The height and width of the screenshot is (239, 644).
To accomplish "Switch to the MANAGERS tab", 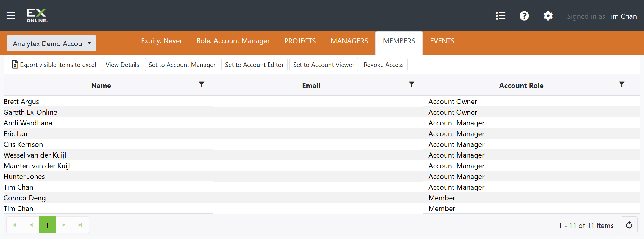I will point(349,41).
